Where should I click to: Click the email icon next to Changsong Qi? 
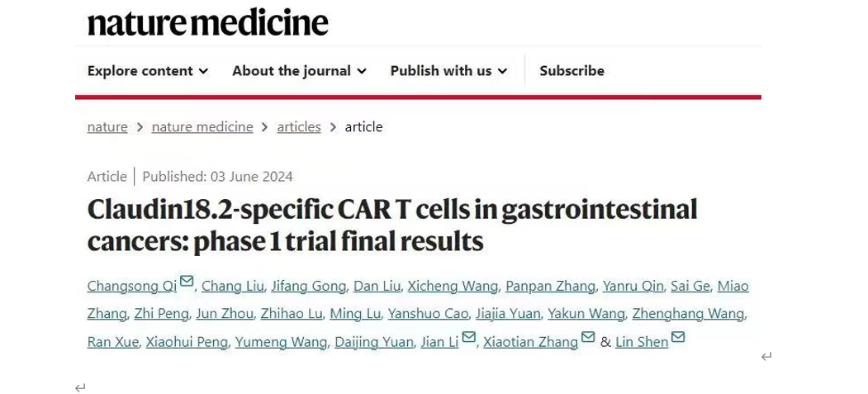coord(187,282)
